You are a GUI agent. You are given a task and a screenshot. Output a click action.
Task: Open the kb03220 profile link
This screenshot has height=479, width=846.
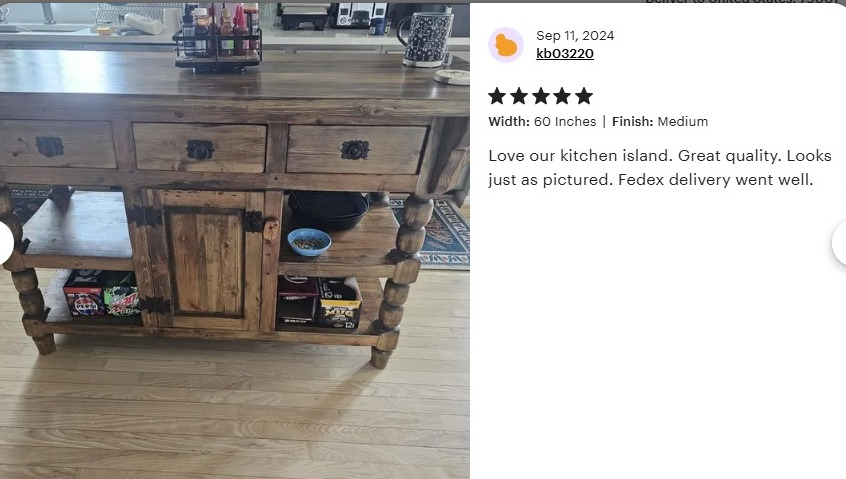[565, 53]
